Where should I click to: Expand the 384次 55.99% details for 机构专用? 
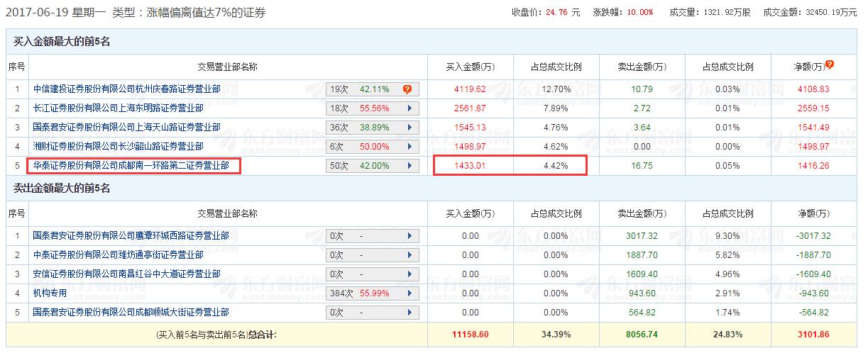[x=410, y=293]
